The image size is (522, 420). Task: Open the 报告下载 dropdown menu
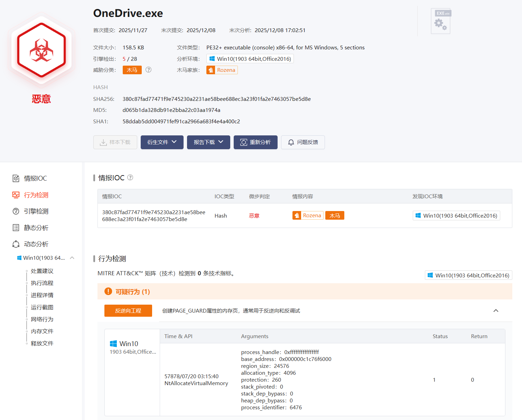tap(208, 142)
